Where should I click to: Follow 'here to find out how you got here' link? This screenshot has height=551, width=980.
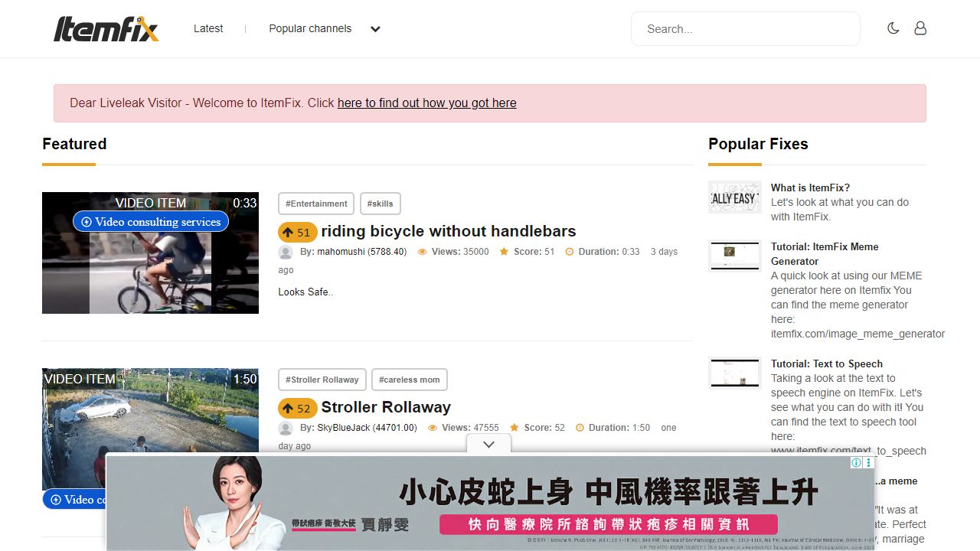tap(426, 103)
